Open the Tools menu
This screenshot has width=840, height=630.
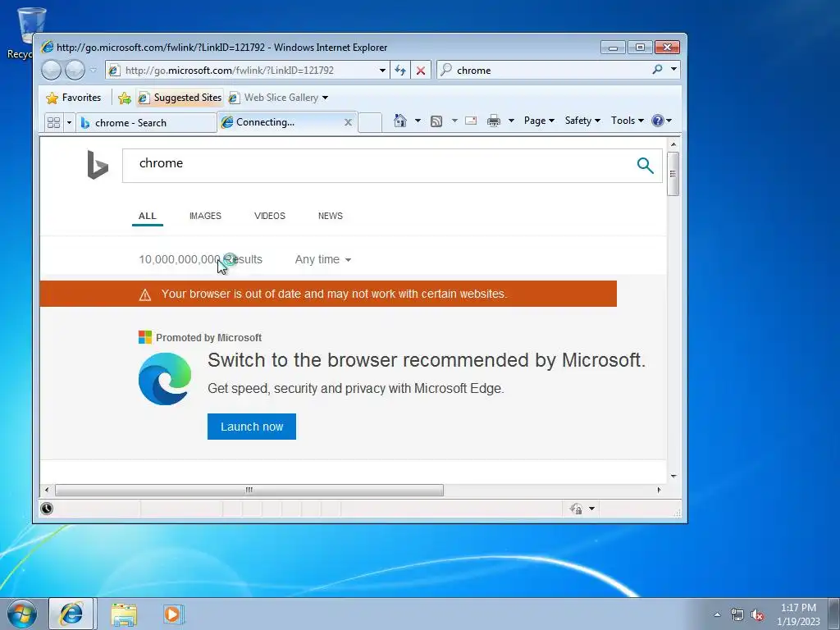628,121
